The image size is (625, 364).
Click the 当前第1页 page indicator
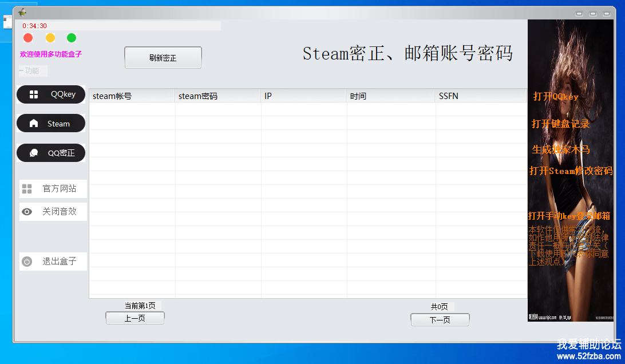pyautogui.click(x=140, y=306)
